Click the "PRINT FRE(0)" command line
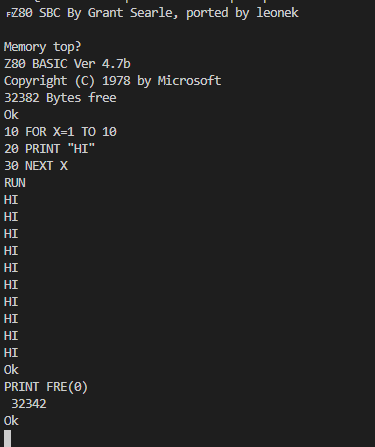This screenshot has width=375, height=447. (46, 387)
